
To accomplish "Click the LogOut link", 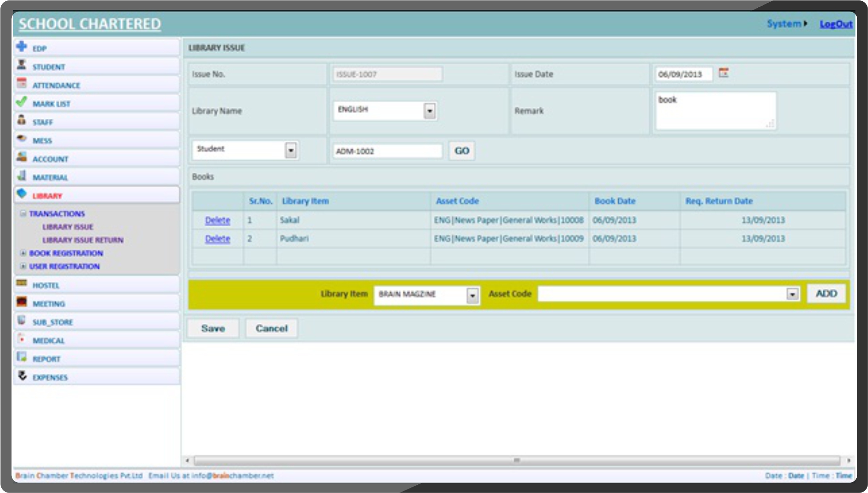I will coord(836,24).
